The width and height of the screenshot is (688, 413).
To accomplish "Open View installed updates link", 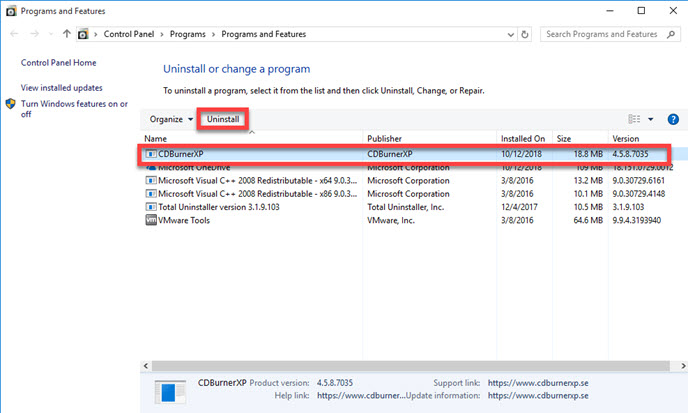I will (61, 87).
